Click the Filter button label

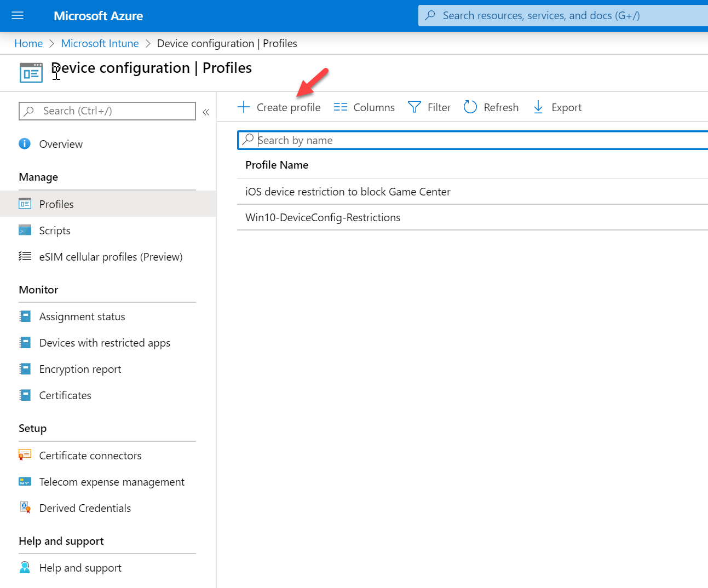point(439,107)
